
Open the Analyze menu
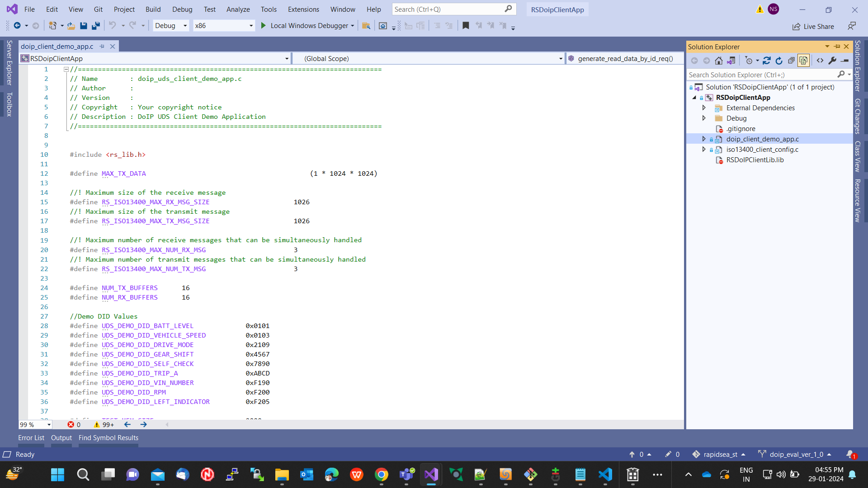coord(238,9)
